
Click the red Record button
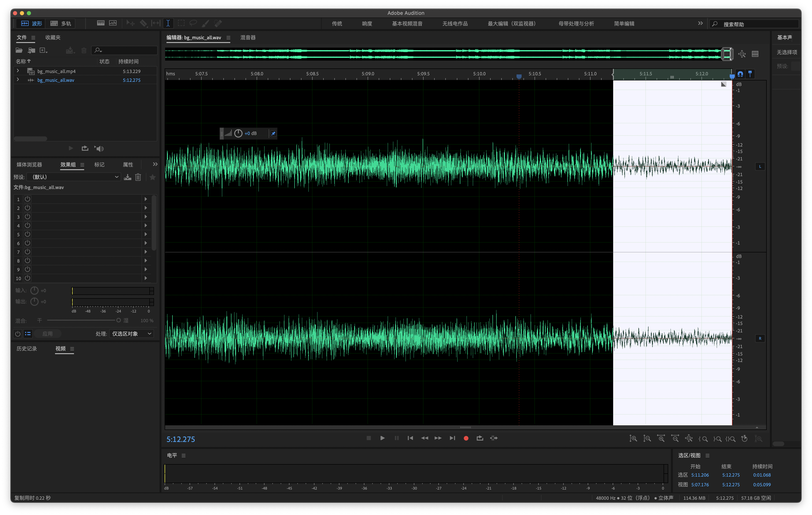click(x=466, y=438)
